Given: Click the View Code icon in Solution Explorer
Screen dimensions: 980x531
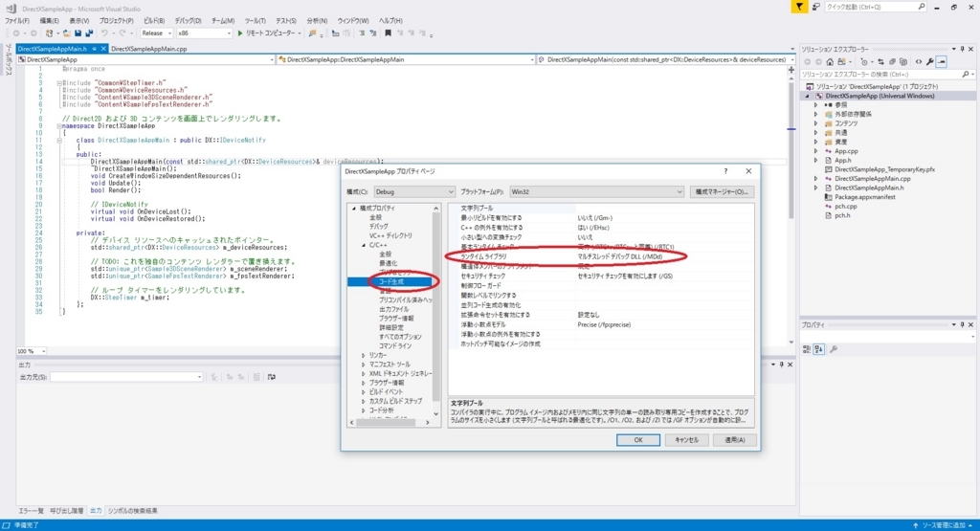Looking at the screenshot, I should click(x=918, y=62).
